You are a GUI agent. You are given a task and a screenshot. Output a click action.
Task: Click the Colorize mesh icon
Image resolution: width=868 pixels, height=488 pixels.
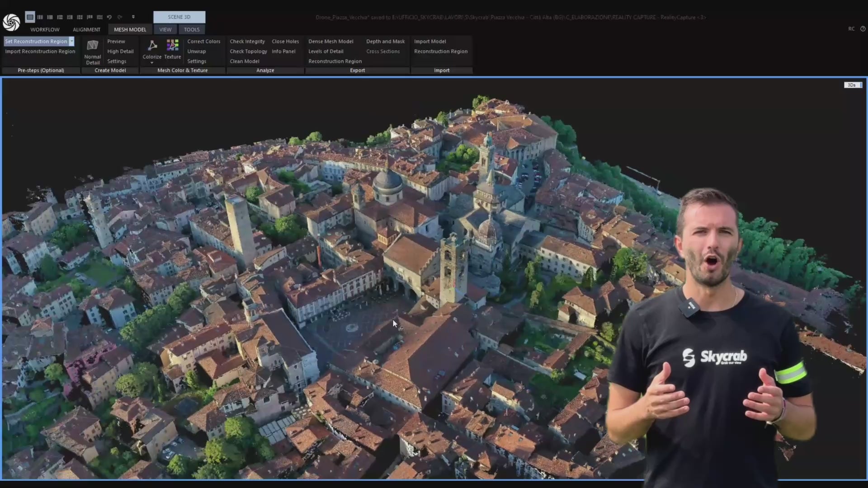pyautogui.click(x=151, y=45)
